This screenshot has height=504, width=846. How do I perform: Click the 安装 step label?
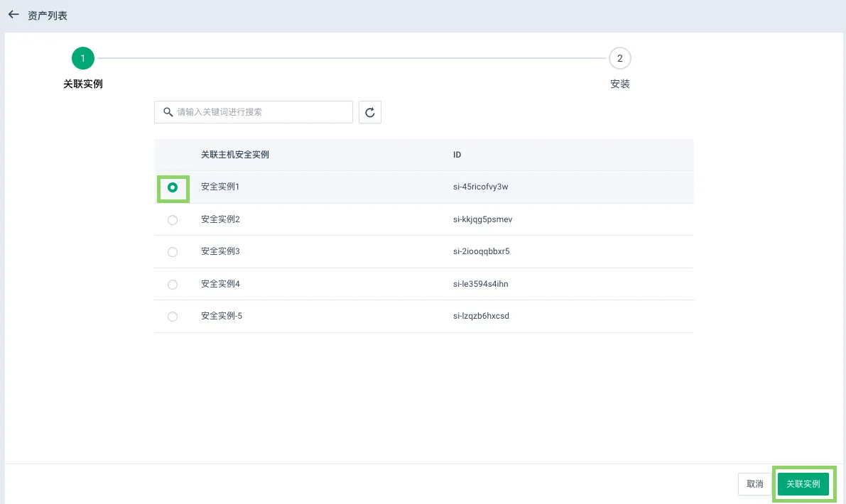click(620, 84)
